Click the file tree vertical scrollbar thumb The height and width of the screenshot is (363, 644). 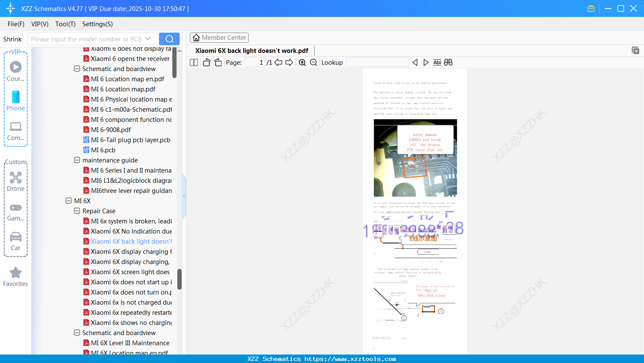(x=179, y=279)
